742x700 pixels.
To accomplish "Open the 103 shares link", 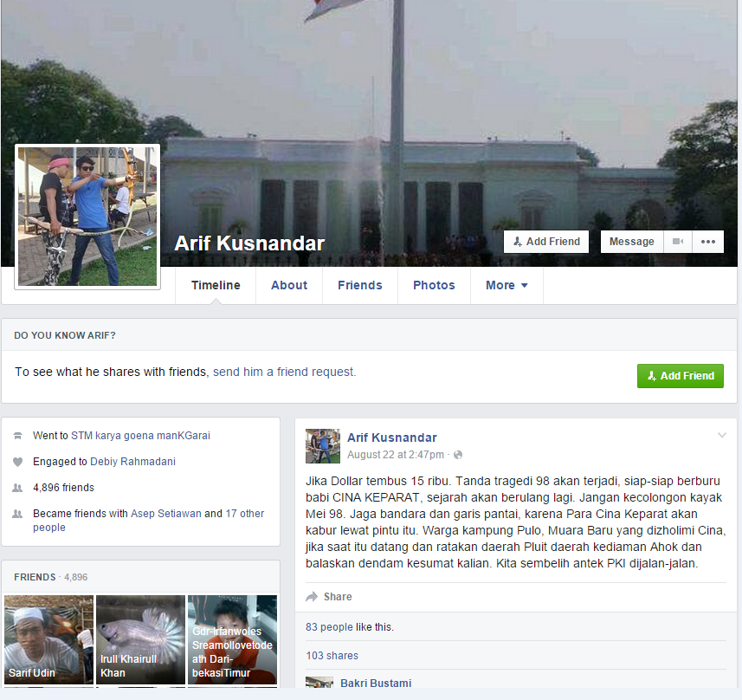I will [x=332, y=656].
